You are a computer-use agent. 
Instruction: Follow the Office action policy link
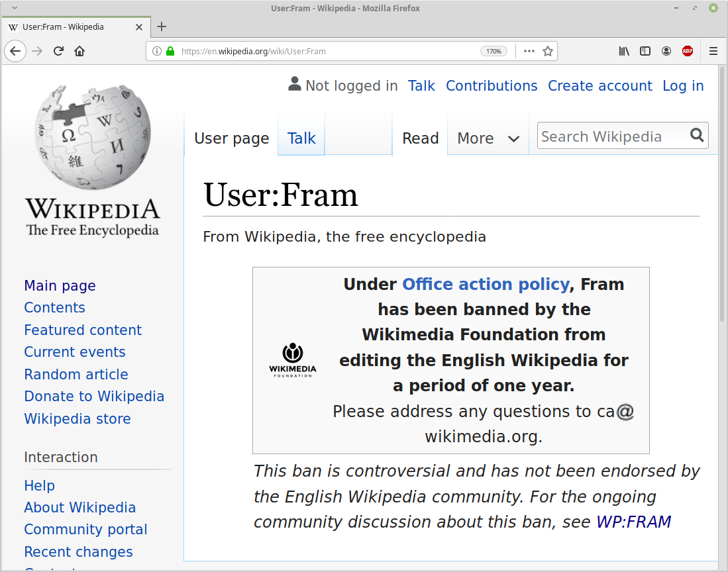(x=486, y=285)
